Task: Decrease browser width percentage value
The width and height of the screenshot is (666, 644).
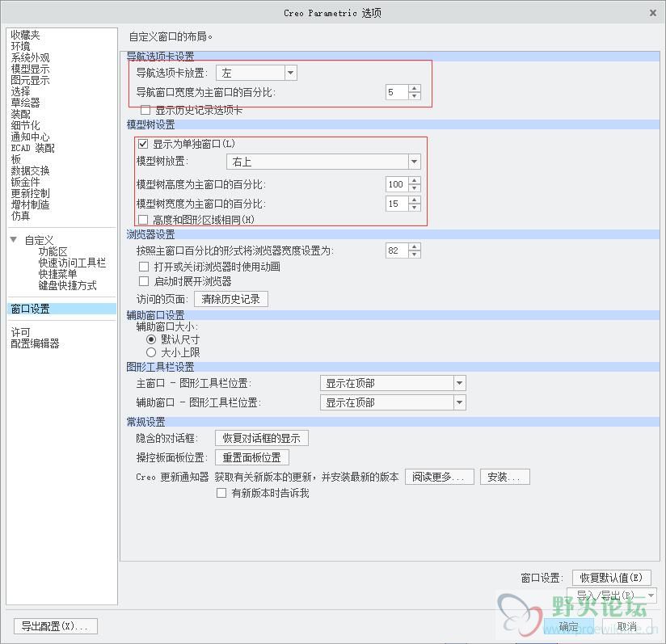Action: pyautogui.click(x=415, y=255)
